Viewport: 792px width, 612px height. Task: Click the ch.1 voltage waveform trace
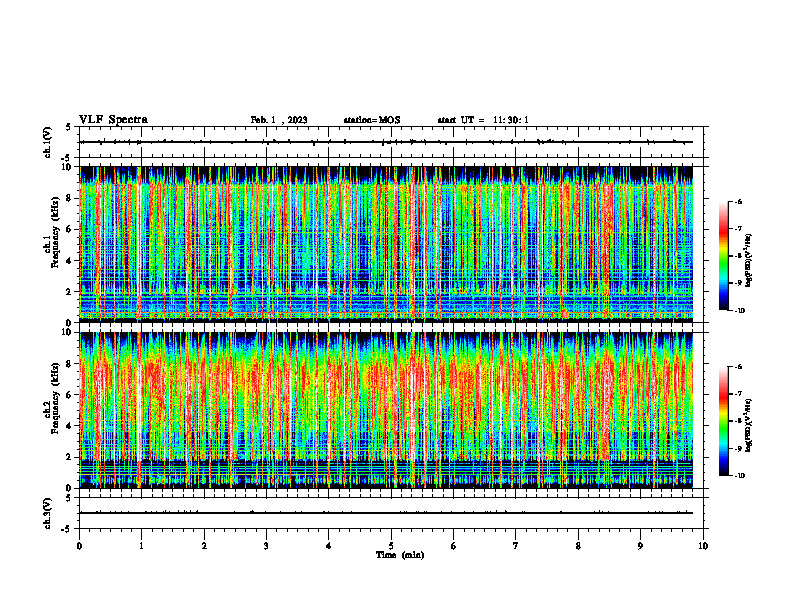386,142
